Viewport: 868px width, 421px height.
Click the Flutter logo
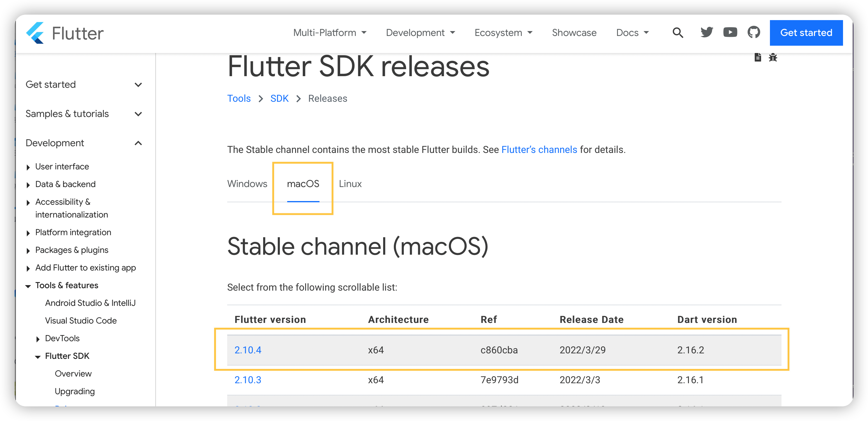(x=65, y=33)
